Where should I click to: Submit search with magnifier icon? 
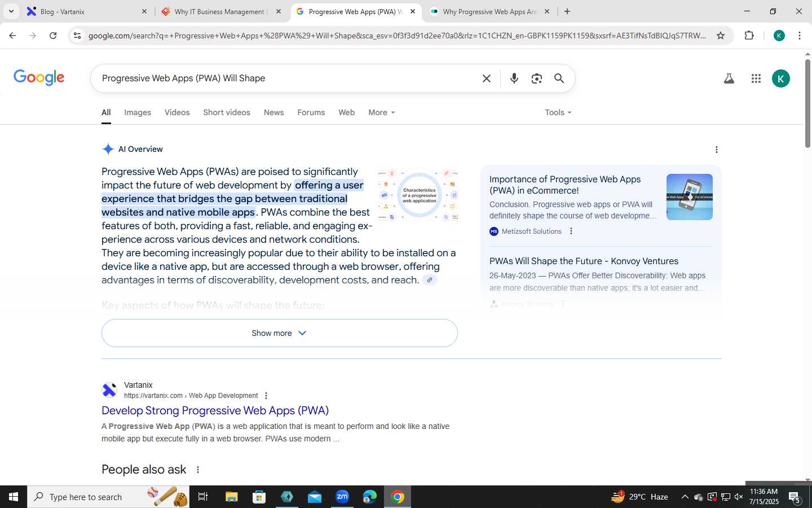pyautogui.click(x=559, y=78)
